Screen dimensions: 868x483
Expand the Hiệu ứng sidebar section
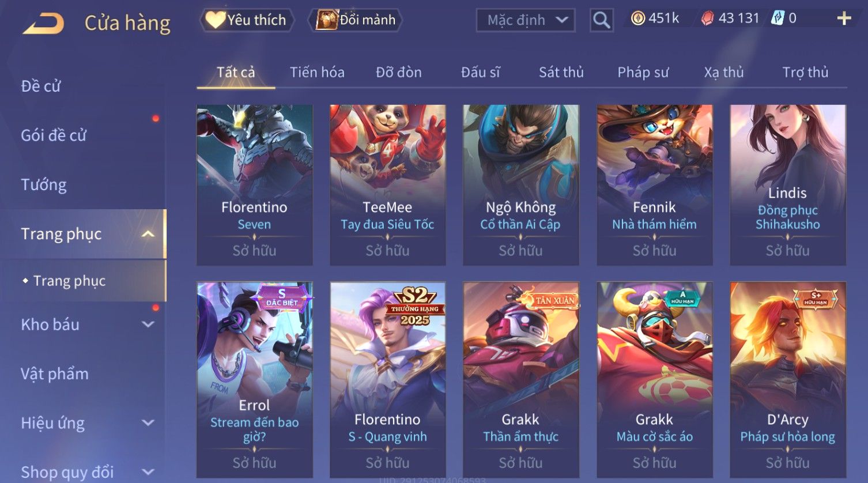(x=148, y=422)
